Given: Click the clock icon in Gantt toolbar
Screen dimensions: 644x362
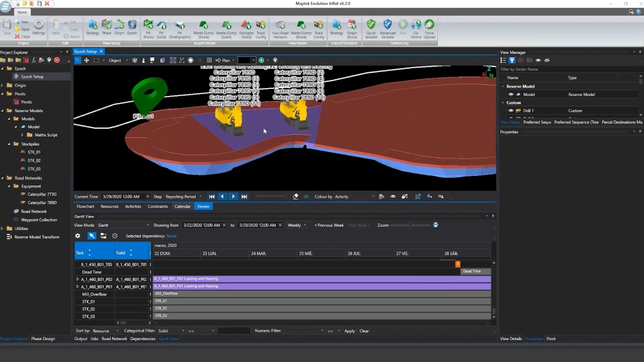Looking at the screenshot, I should pos(115,236).
